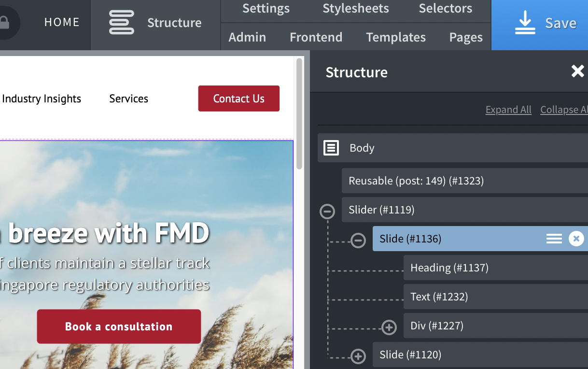Click the Services nav link
This screenshot has width=588, height=369.
(129, 99)
